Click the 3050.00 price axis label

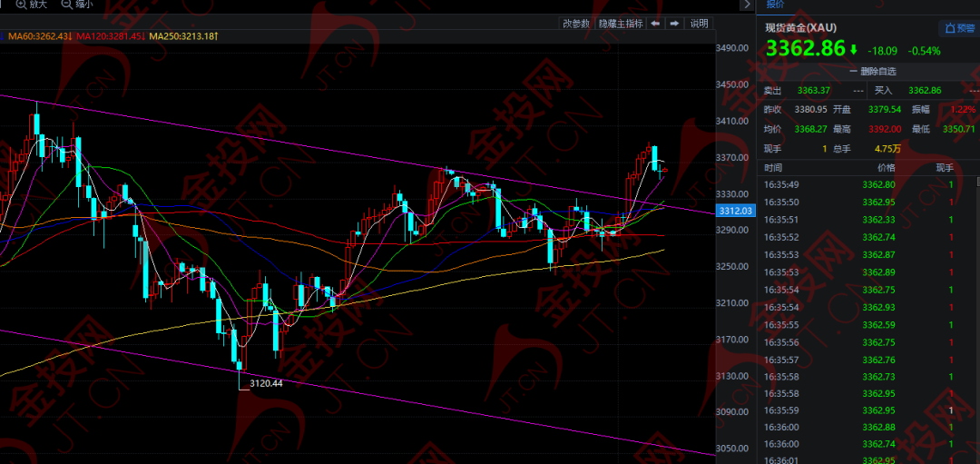[x=733, y=449]
